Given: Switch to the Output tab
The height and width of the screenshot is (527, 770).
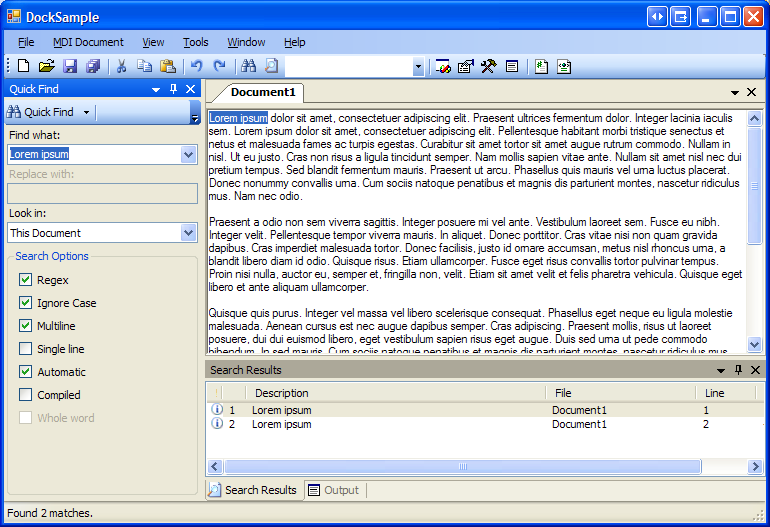Looking at the screenshot, I should 335,490.
